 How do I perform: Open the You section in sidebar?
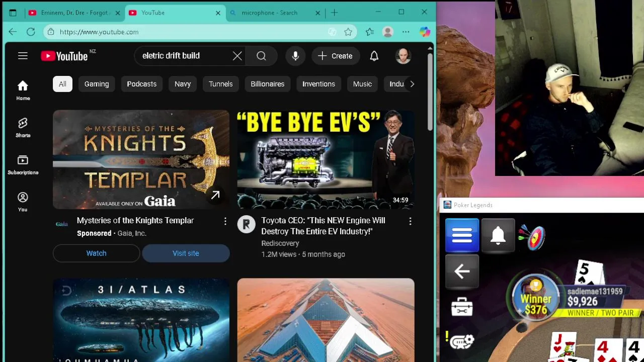click(x=23, y=202)
